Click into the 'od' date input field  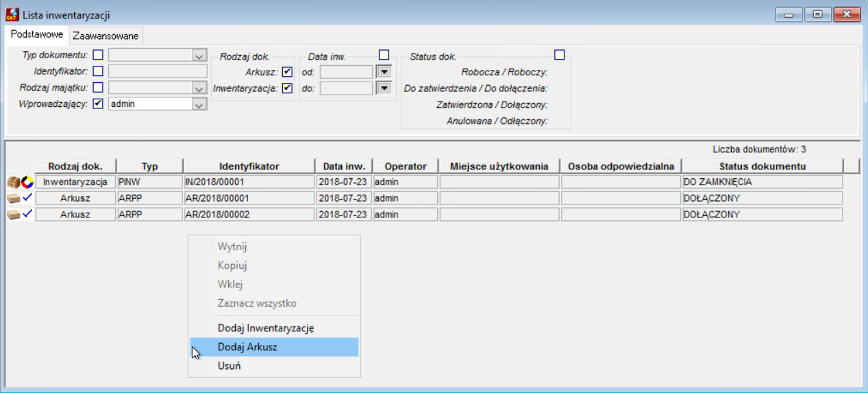coord(346,71)
